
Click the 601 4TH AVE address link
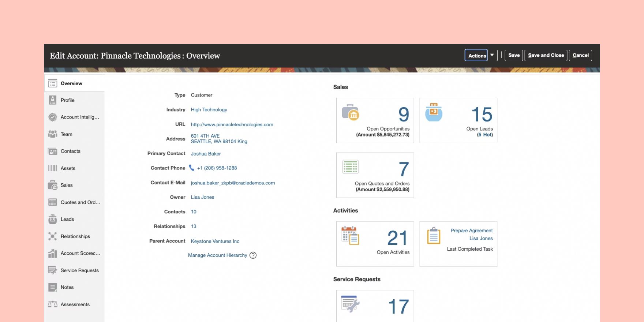[219, 139]
